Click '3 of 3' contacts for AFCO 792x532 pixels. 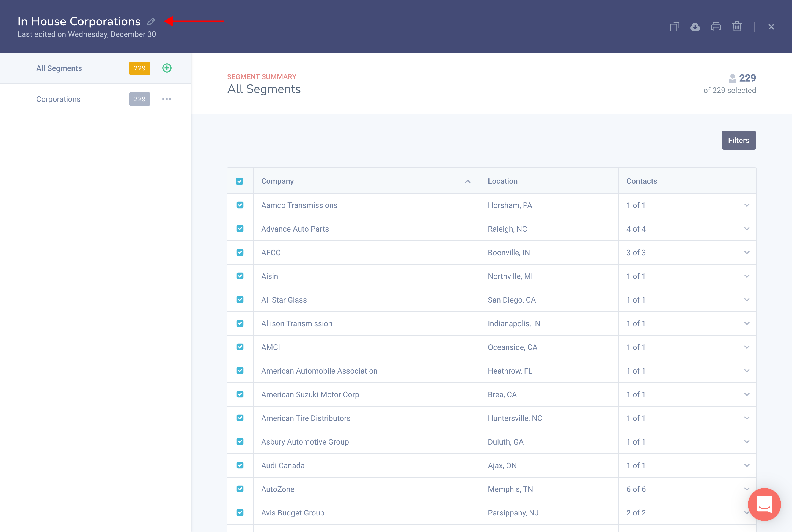(x=636, y=253)
